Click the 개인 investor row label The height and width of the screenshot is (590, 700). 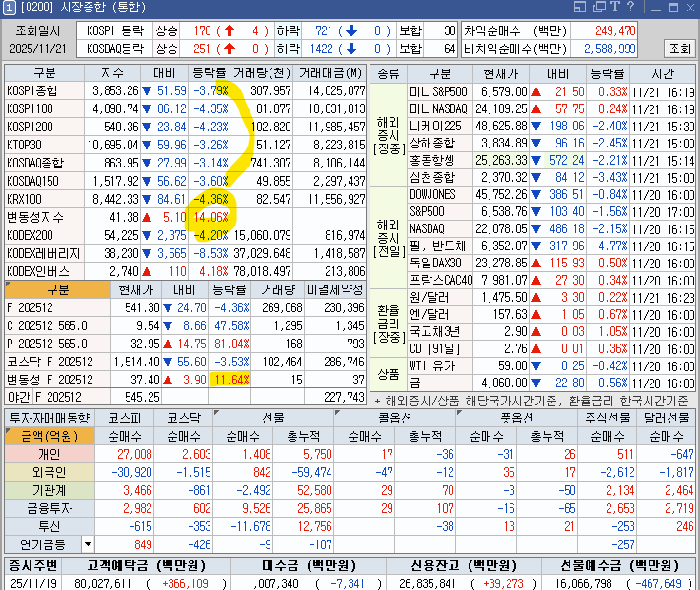pyautogui.click(x=50, y=454)
